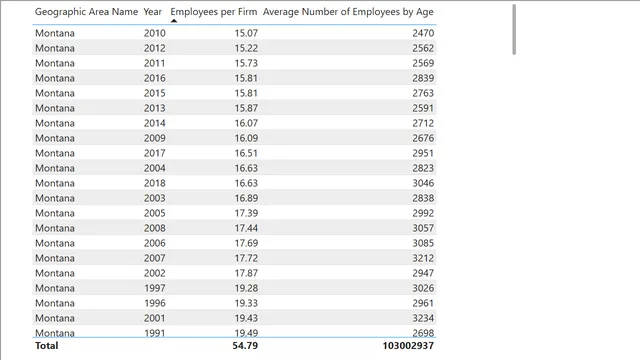The width and height of the screenshot is (640, 360).
Task: Click the average employees value 2839
Action: [x=423, y=78]
